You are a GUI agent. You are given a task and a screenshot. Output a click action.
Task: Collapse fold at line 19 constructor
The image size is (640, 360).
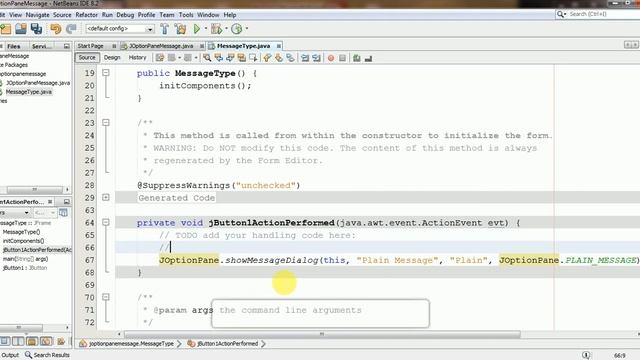click(106, 73)
